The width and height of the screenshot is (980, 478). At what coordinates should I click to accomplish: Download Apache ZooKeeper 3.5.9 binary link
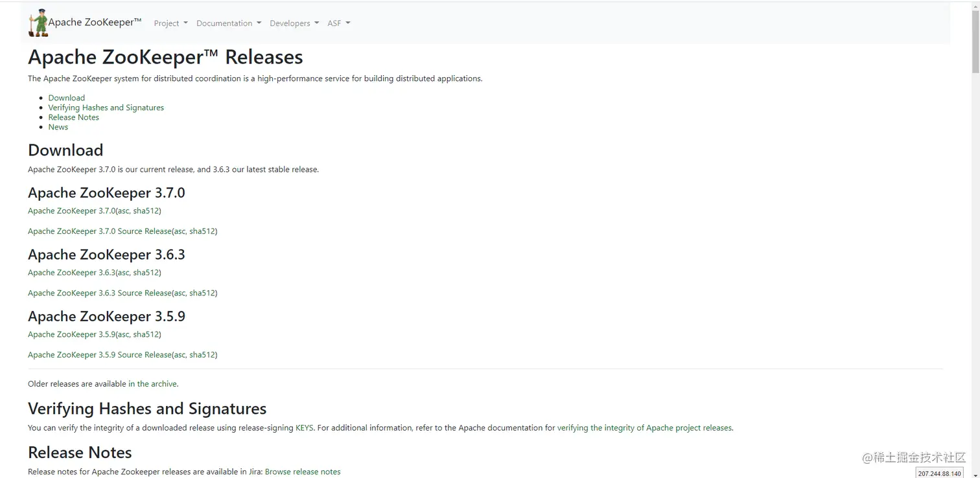(x=71, y=334)
